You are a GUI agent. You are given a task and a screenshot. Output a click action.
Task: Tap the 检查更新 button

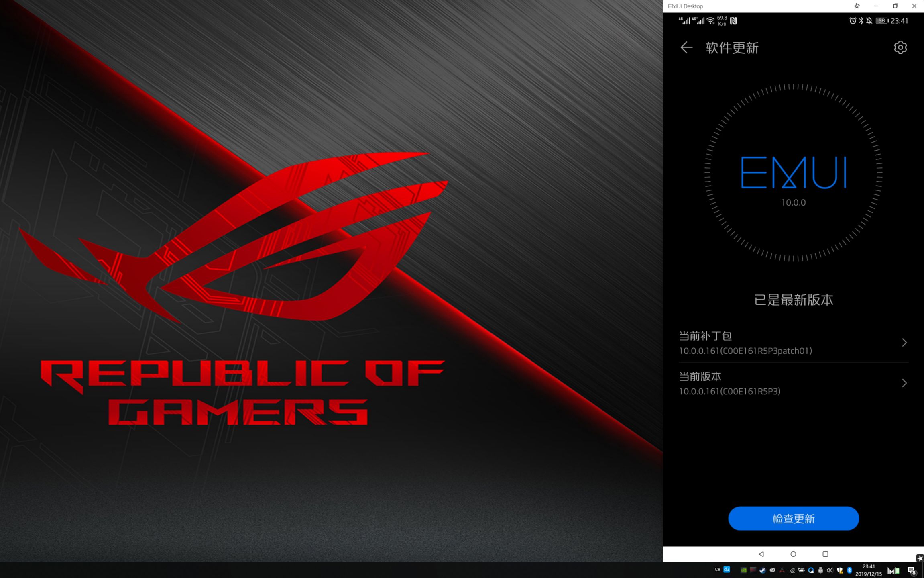coord(794,518)
